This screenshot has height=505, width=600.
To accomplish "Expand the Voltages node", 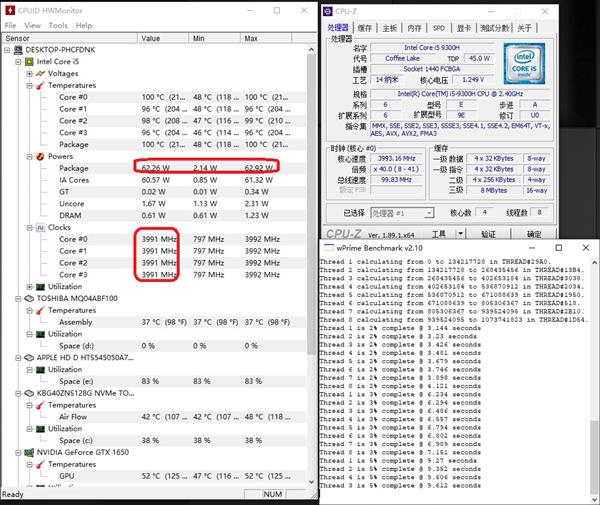I will point(29,73).
